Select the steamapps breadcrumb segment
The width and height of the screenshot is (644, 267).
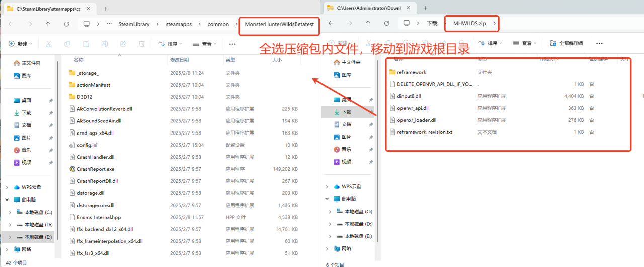(178, 24)
